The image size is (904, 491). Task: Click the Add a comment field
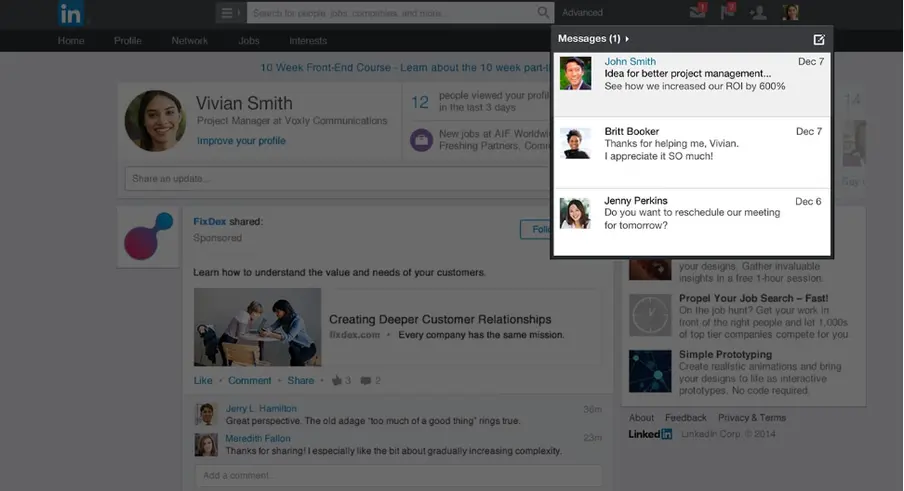[398, 475]
